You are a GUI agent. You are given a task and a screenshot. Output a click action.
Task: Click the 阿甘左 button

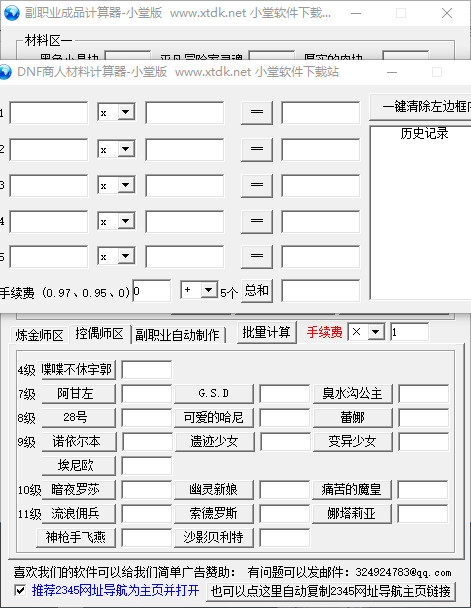point(78,394)
